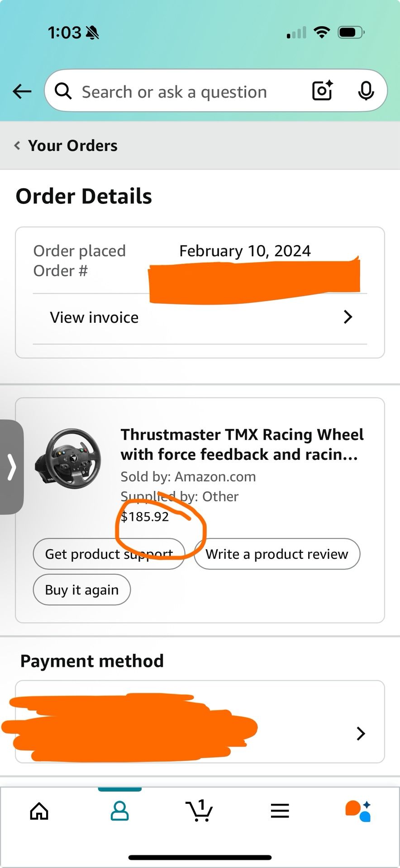Expand payment method details chevron
Viewport: 400px width, 868px height.
360,733
